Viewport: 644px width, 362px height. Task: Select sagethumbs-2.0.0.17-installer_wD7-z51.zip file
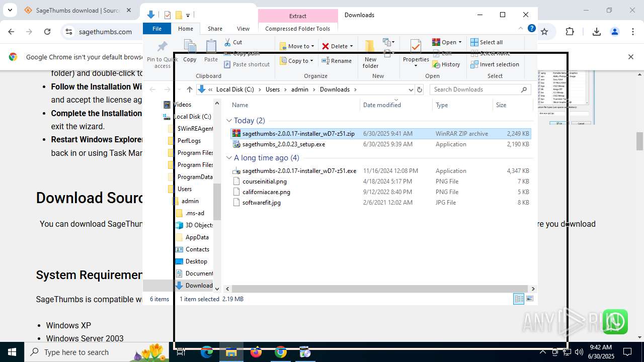(298, 134)
